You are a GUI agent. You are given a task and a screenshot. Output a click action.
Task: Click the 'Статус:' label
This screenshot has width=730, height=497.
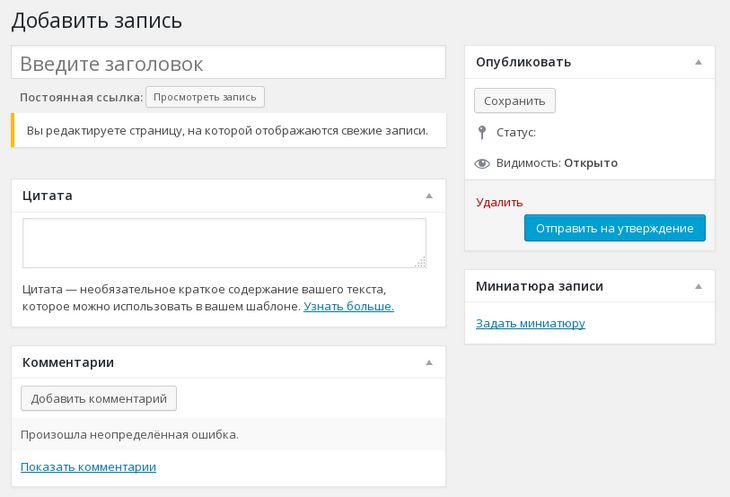tap(516, 133)
